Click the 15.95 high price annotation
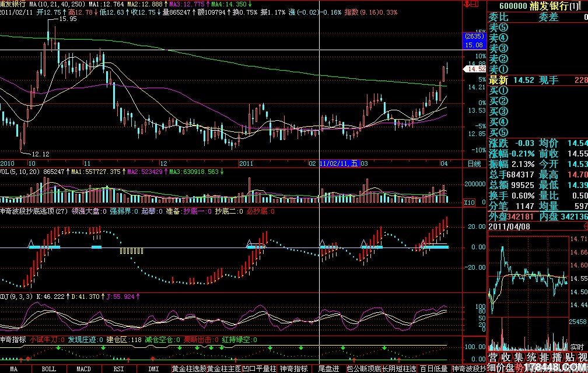 click(x=68, y=19)
